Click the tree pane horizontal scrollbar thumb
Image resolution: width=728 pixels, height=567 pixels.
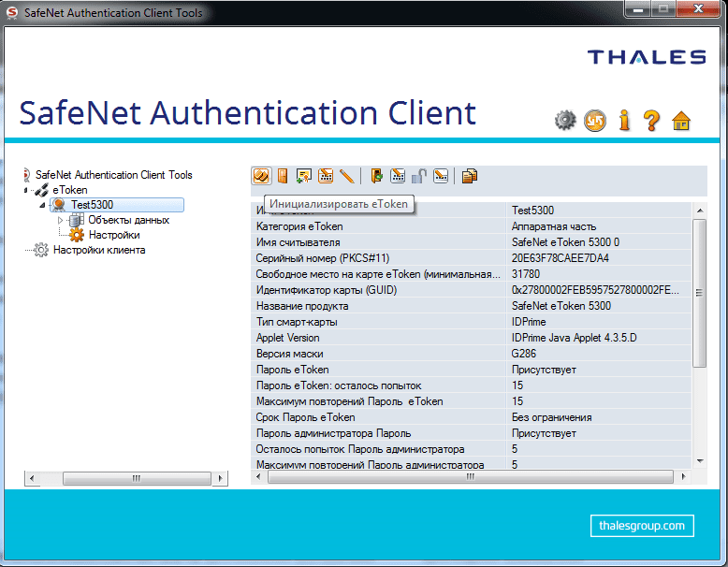137,478
